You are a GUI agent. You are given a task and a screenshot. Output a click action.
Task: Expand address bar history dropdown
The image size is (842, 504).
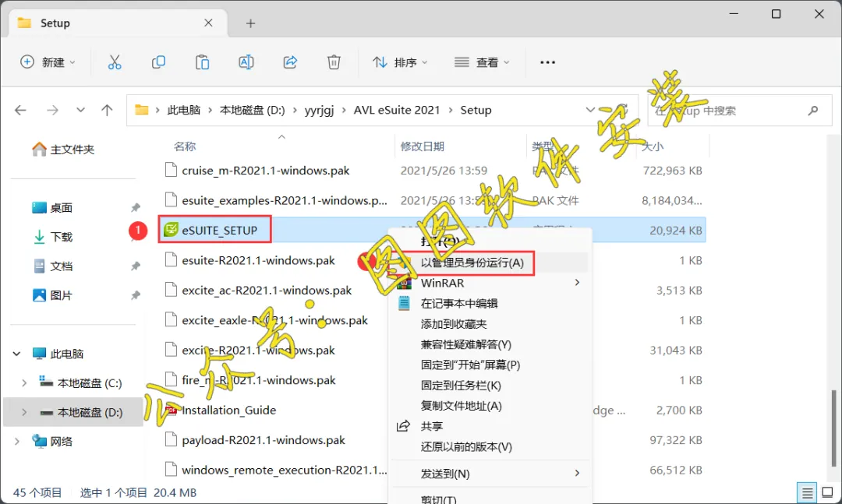pyautogui.click(x=590, y=110)
